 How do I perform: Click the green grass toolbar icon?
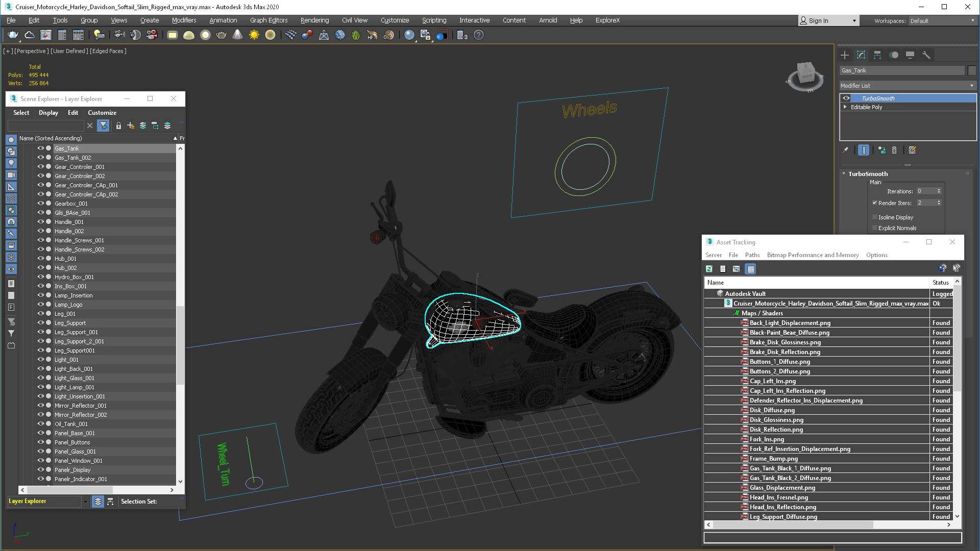tap(356, 35)
